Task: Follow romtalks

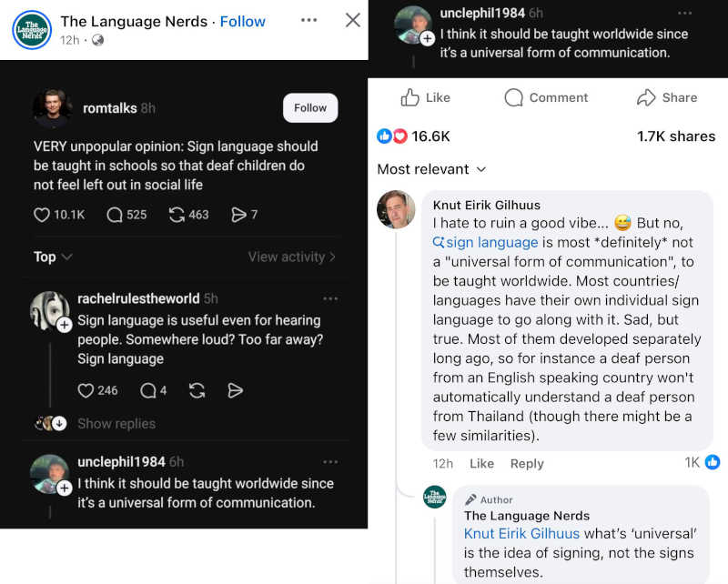Action: 309,107
